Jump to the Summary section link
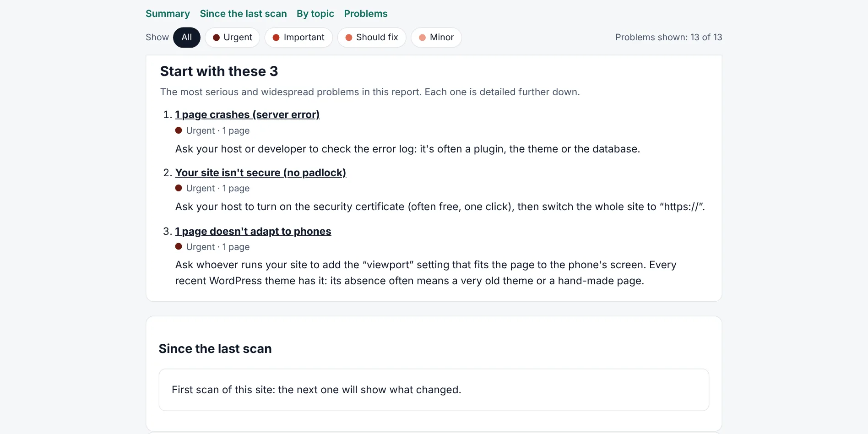868x434 pixels. click(168, 14)
